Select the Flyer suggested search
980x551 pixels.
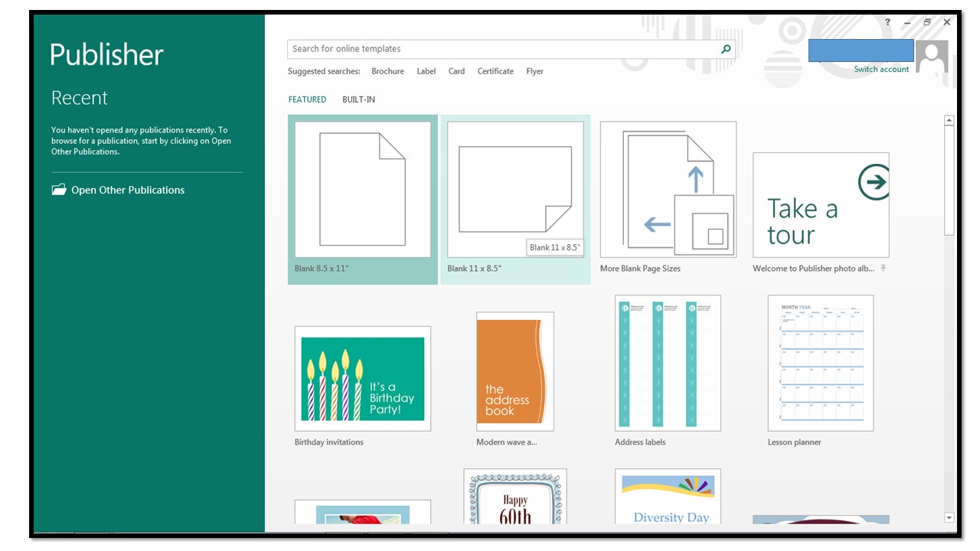534,71
